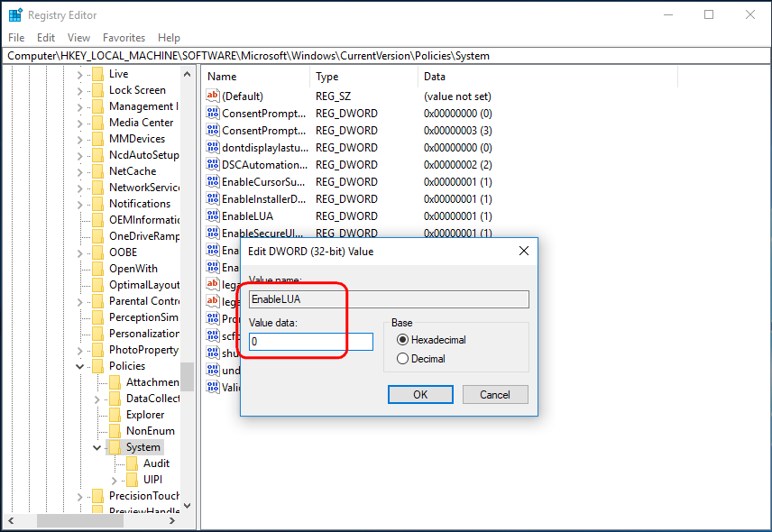Click the (value not set) data cell
This screenshot has height=532, width=772.
(x=457, y=96)
